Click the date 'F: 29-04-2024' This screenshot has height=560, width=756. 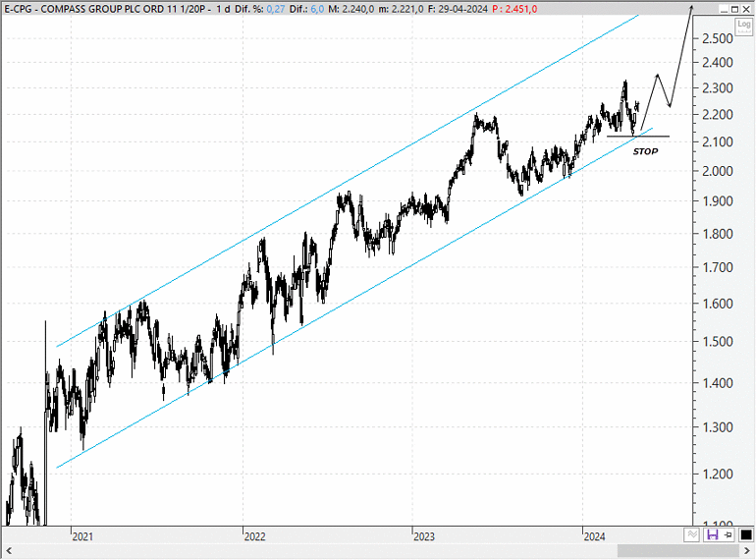click(458, 9)
